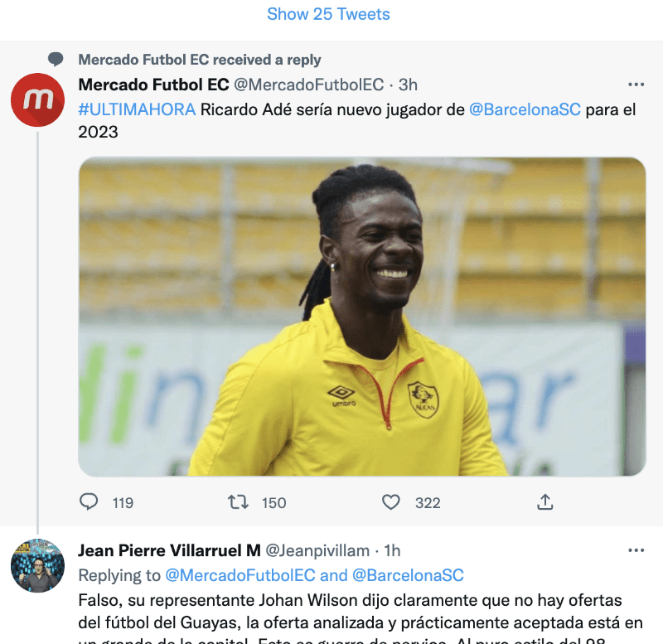Screen dimensions: 663x644
Task: Click the Jean Pierre Villarruel M display name
Action: [x=169, y=550]
